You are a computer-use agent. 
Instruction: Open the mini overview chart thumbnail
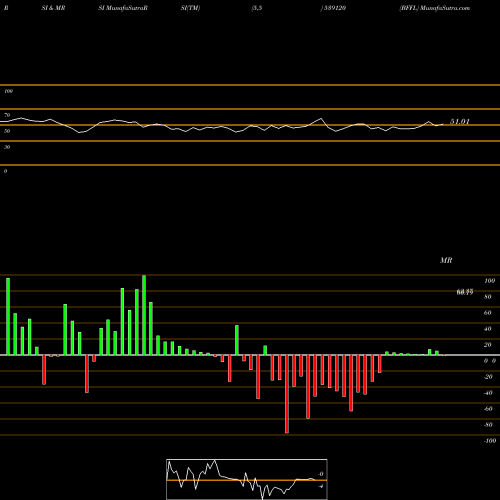point(247,479)
